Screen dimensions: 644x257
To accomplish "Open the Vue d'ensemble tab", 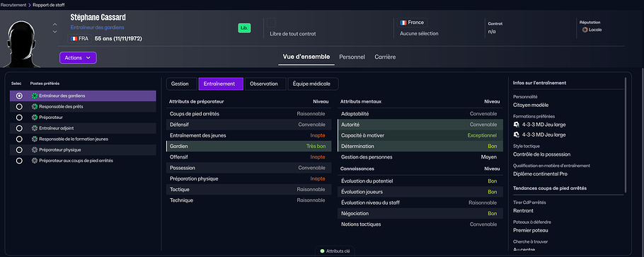I will click(x=306, y=57).
